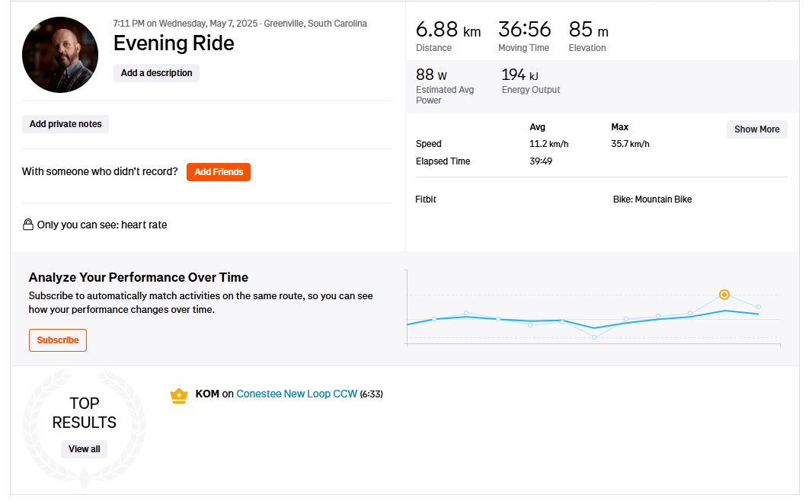Open View all top results

tap(84, 449)
